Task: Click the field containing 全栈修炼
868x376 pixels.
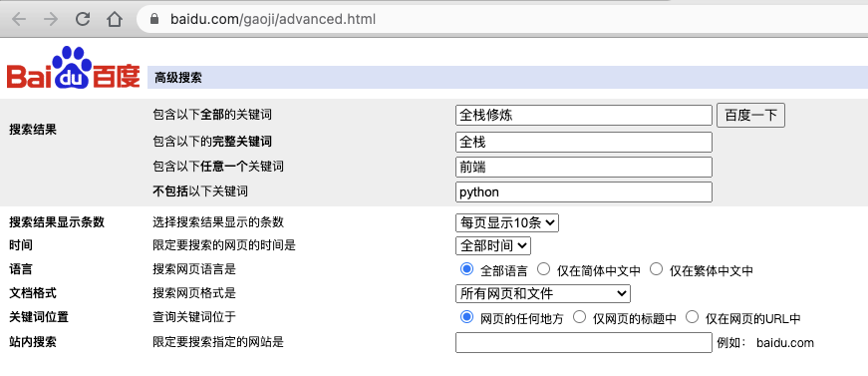Action: [583, 115]
